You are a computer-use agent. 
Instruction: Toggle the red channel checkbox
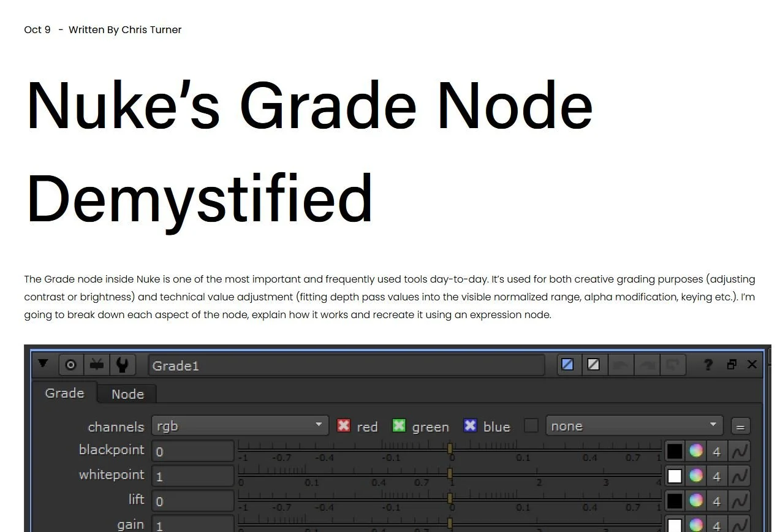(344, 425)
